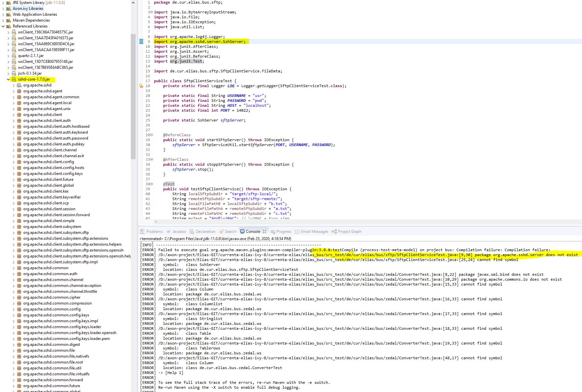Expand the Web Application Libraries node
The height and width of the screenshot is (392, 582).
(x=3, y=14)
